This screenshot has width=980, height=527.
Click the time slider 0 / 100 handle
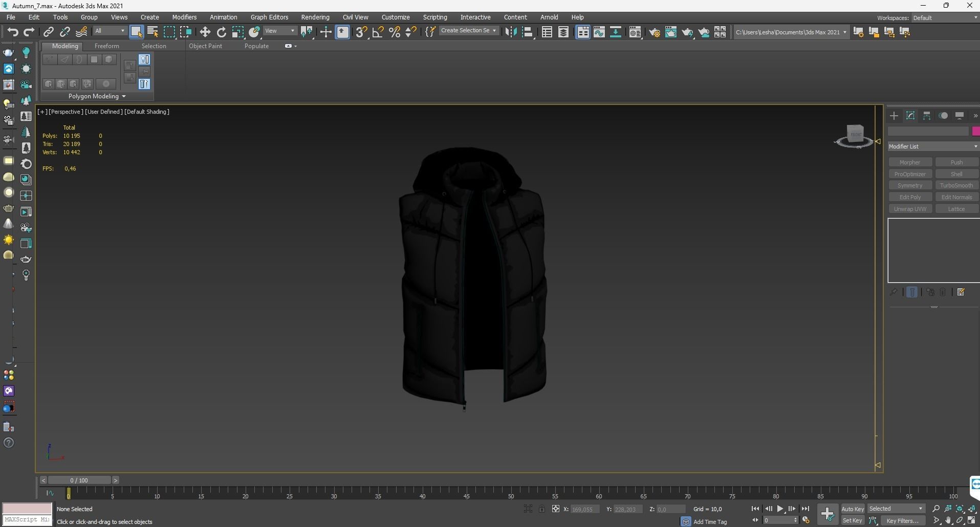click(x=79, y=480)
